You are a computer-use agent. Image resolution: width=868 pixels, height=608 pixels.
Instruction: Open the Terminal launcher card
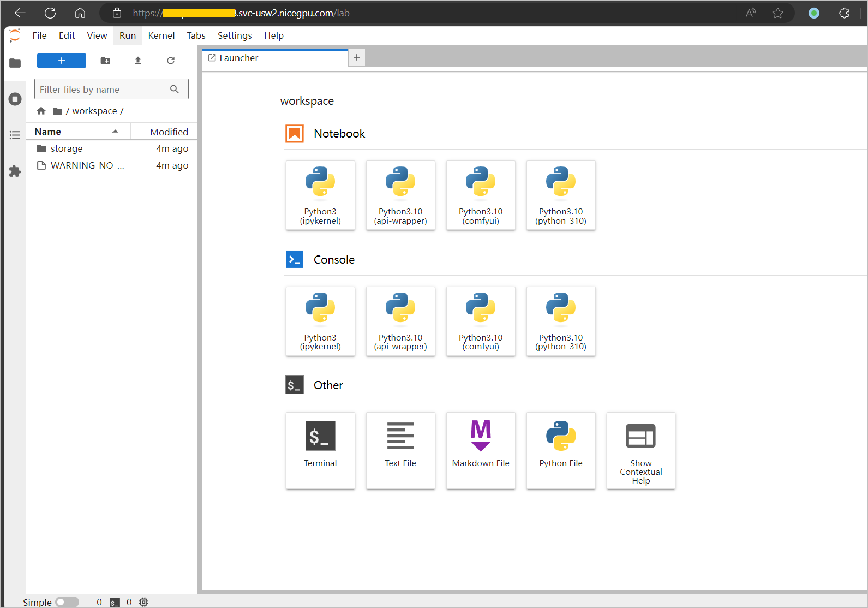[320, 450]
